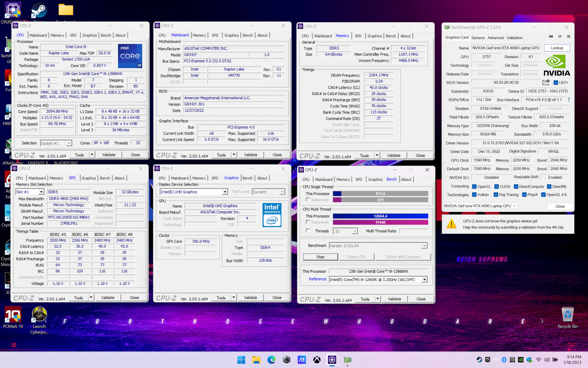Toggle the Ray Tracing checkbox
The image size is (588, 368).
pos(496,195)
